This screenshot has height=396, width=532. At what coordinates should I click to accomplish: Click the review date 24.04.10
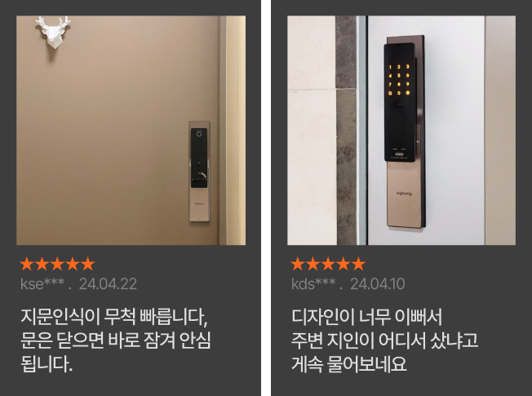pyautogui.click(x=377, y=284)
